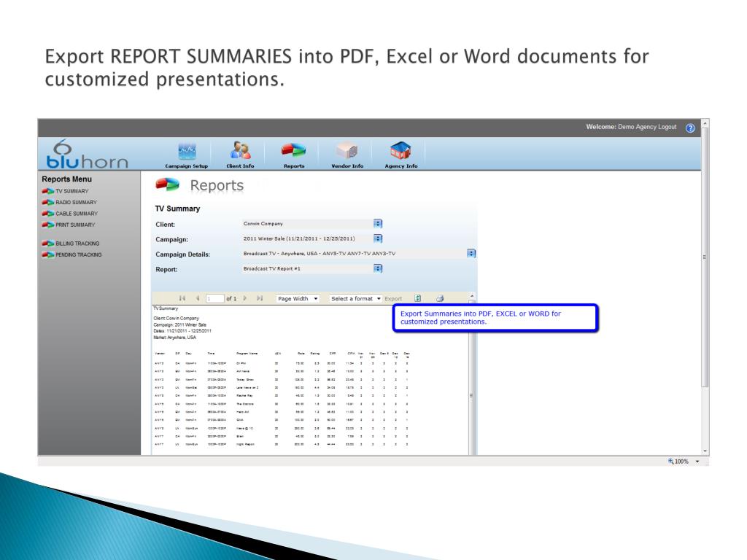Screen dimensions: 747x560
Task: Open the Vendor Info icon
Action: coord(347,151)
